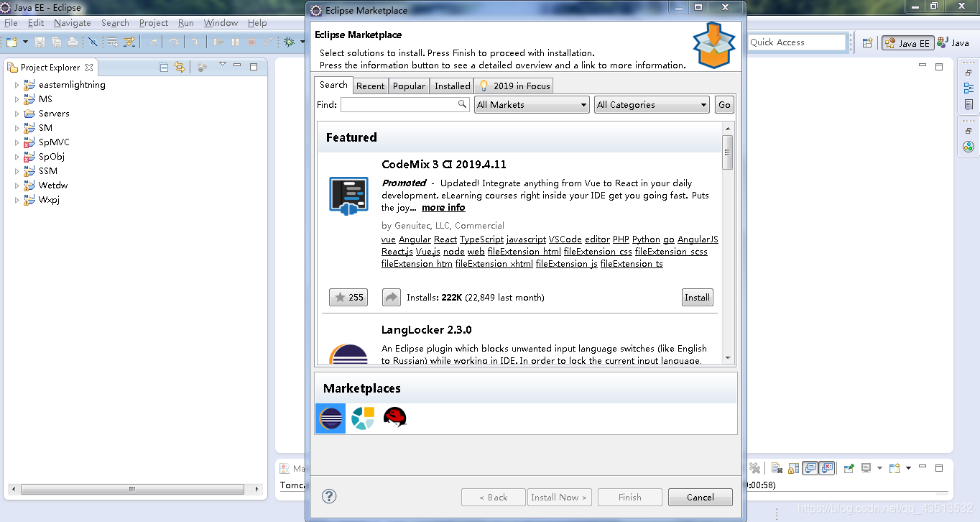Select the Eclipse marketplace icon
This screenshot has width=980, height=522.
point(330,418)
